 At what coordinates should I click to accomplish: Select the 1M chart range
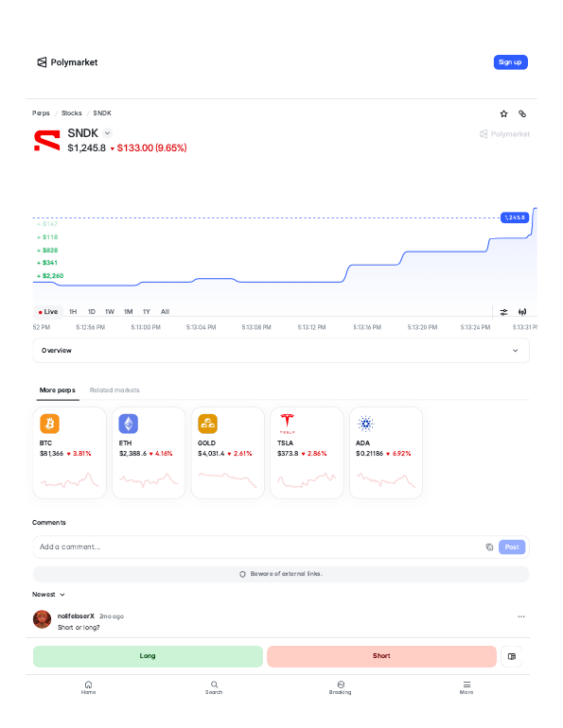pos(128,312)
